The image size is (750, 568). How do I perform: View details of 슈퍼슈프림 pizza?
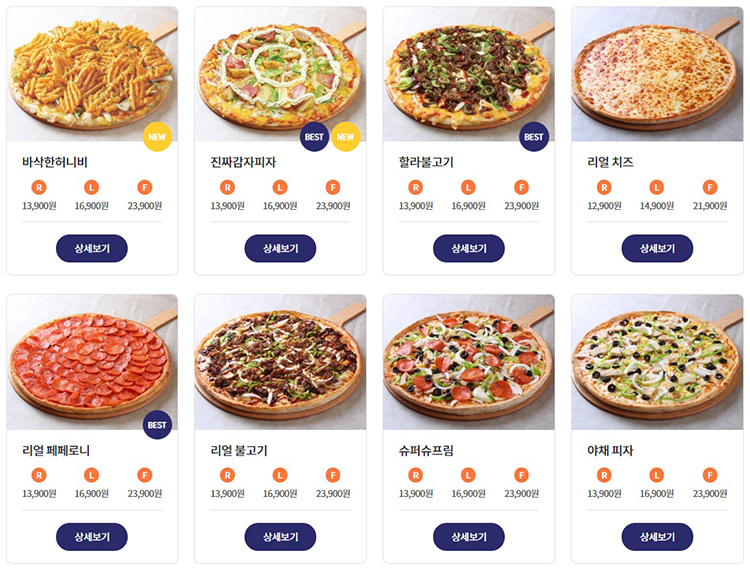tap(469, 536)
